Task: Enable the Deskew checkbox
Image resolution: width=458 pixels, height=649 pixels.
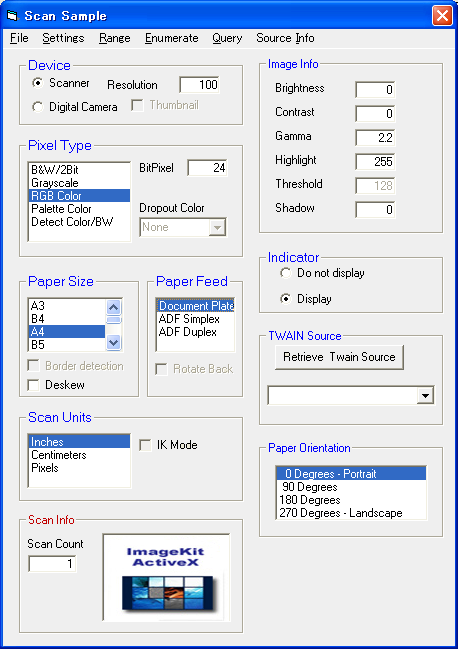Action: tap(33, 385)
